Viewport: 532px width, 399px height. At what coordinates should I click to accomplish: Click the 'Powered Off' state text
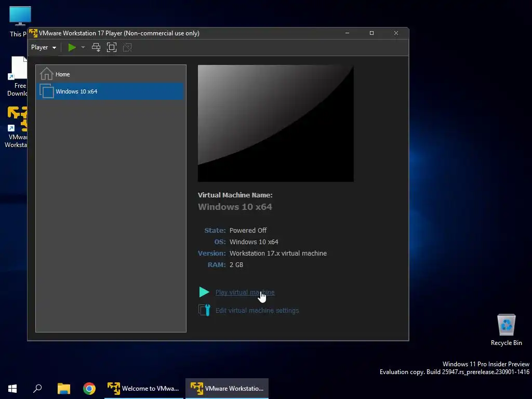248,230
